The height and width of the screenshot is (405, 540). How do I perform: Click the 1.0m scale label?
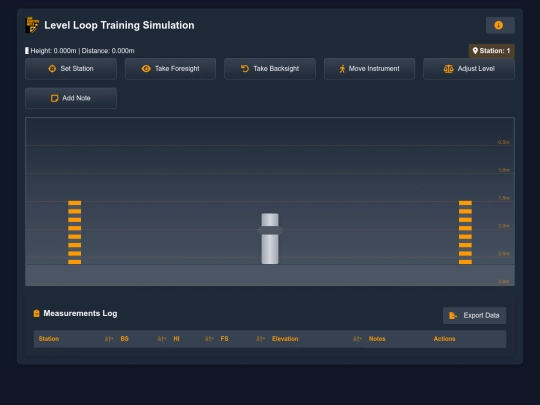(504, 170)
